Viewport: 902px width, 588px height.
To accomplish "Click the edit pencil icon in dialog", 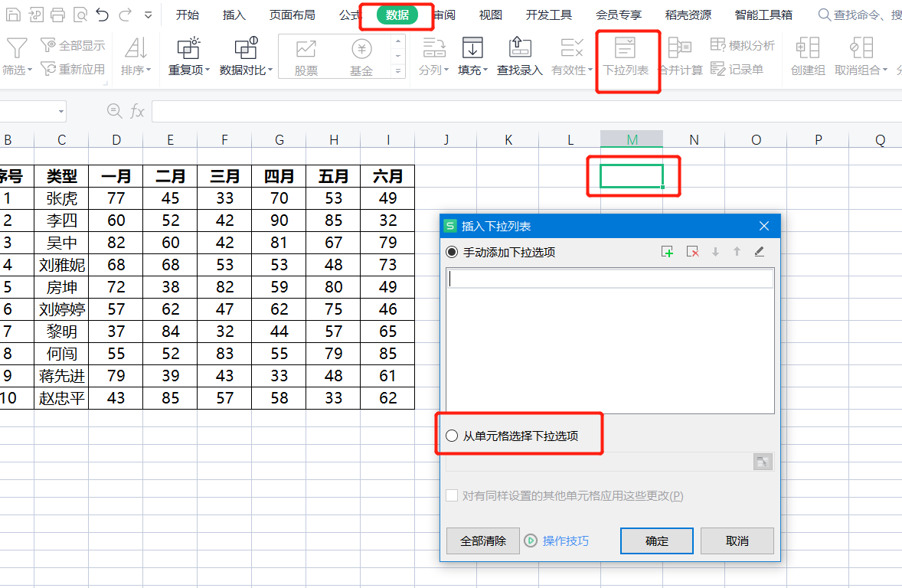I will [760, 251].
